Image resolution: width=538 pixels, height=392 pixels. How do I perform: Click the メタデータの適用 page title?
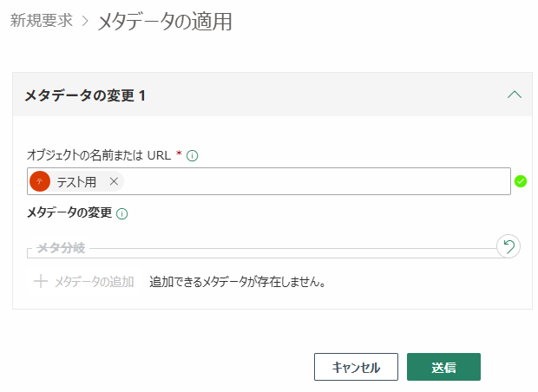[x=165, y=22]
